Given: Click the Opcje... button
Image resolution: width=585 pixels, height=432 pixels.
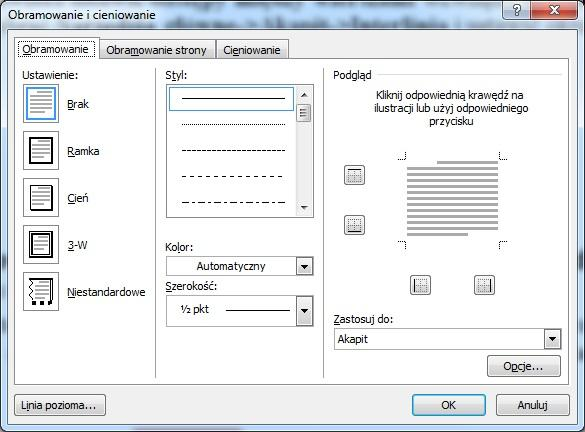Looking at the screenshot, I should [523, 366].
